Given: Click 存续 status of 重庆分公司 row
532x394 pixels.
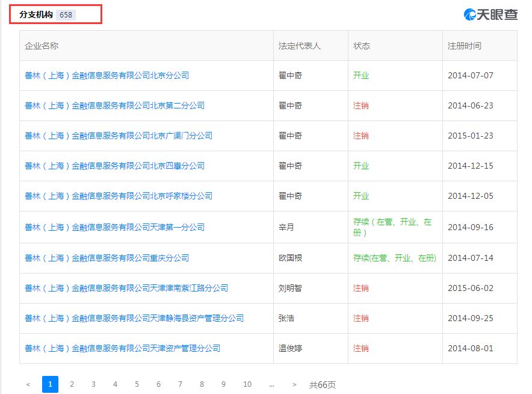Looking at the screenshot, I should [395, 258].
